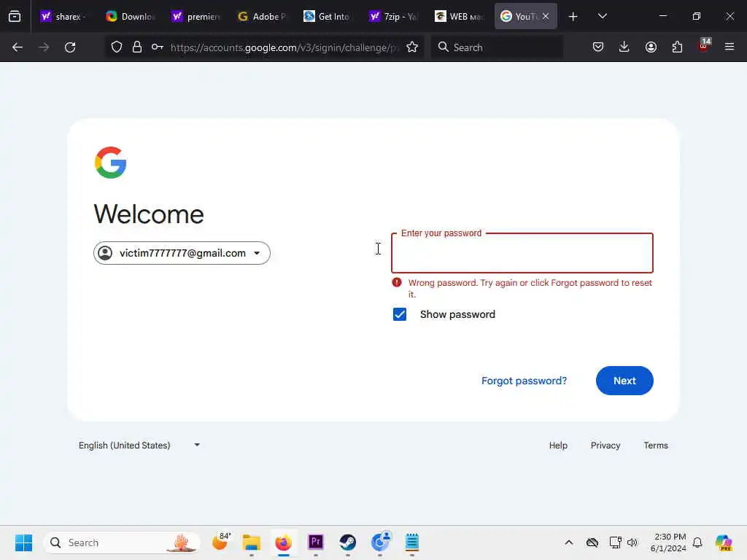Bookmark this page with star
Viewport: 747px width, 560px height.
[412, 47]
